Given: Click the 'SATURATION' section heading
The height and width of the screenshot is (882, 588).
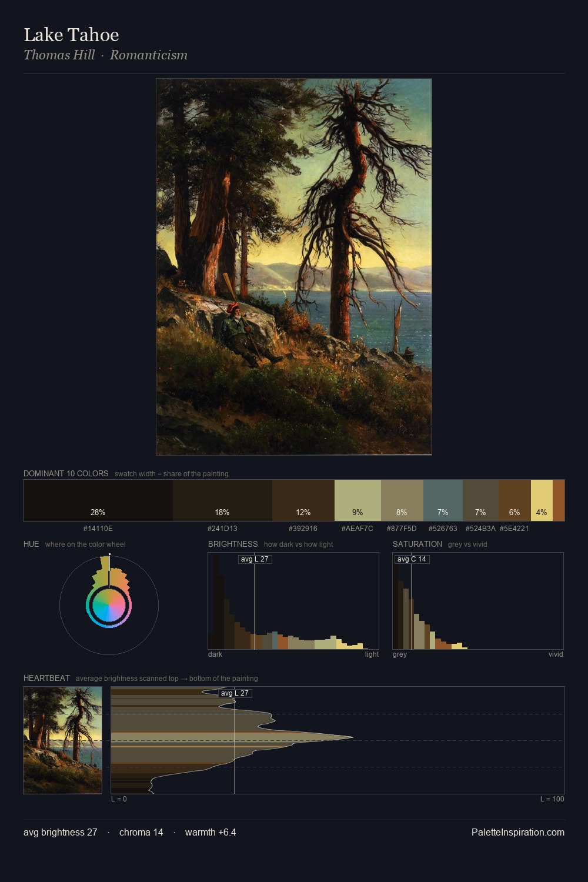Looking at the screenshot, I should point(417,544).
